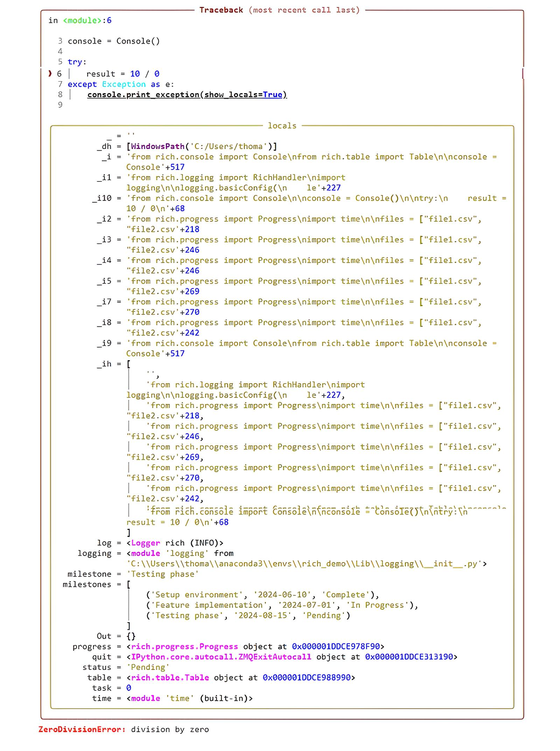Click the "logging" variable name

(94, 553)
